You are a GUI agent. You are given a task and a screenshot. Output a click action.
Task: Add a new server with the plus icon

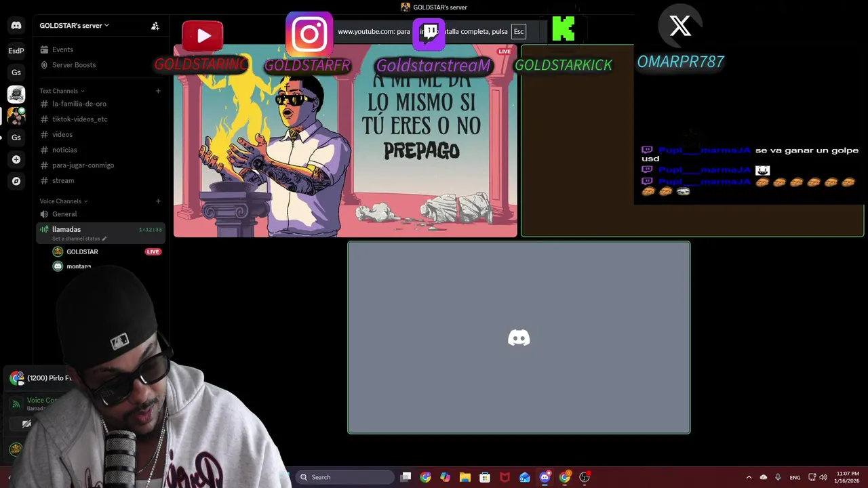point(16,159)
